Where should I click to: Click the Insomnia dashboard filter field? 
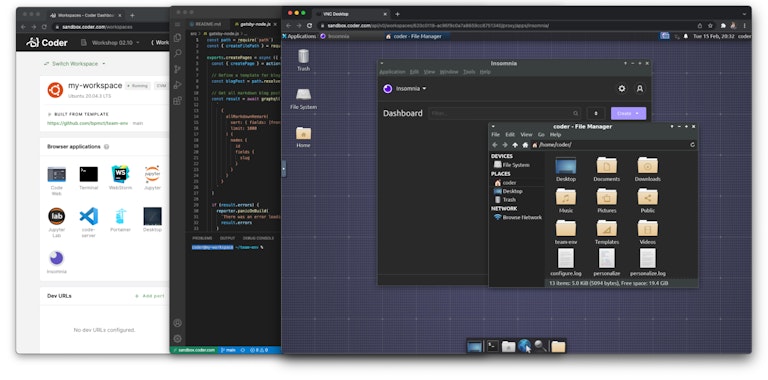(504, 114)
